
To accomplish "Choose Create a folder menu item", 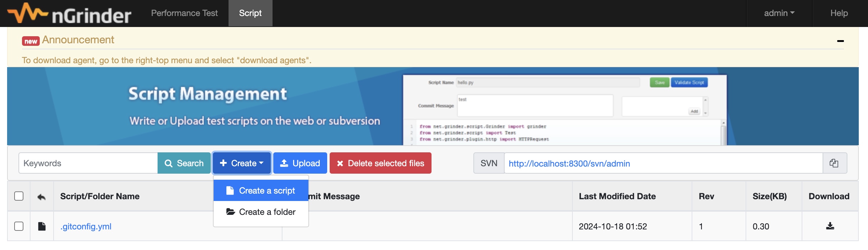I will [261, 212].
